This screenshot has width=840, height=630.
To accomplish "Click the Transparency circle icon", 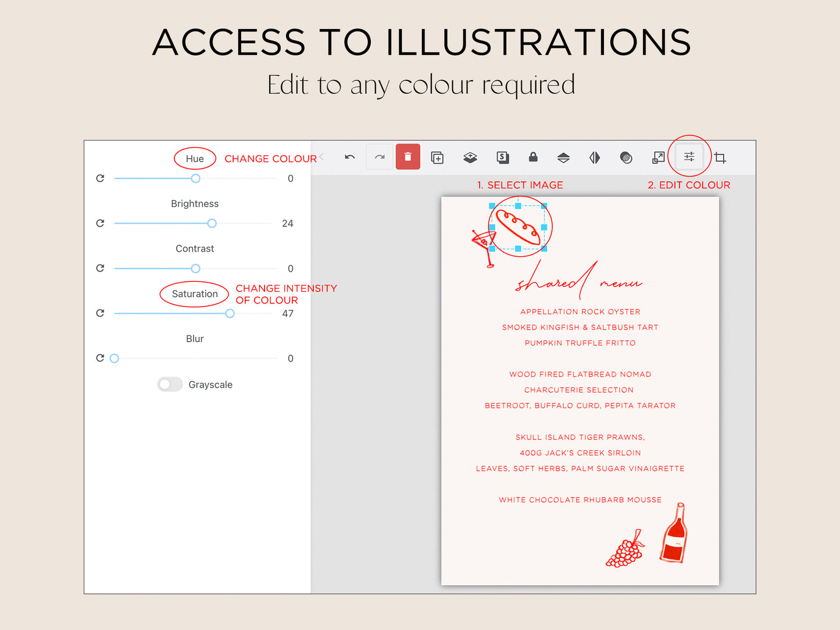I will tap(626, 157).
